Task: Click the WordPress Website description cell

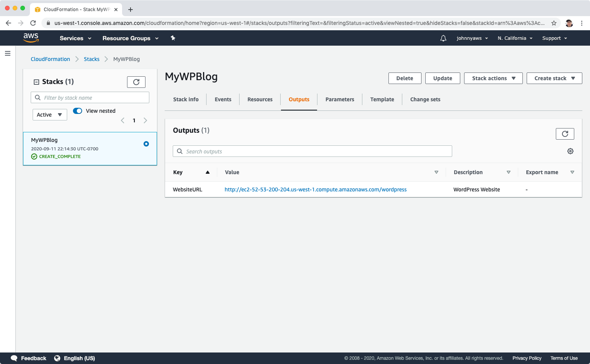Action: pyautogui.click(x=477, y=189)
